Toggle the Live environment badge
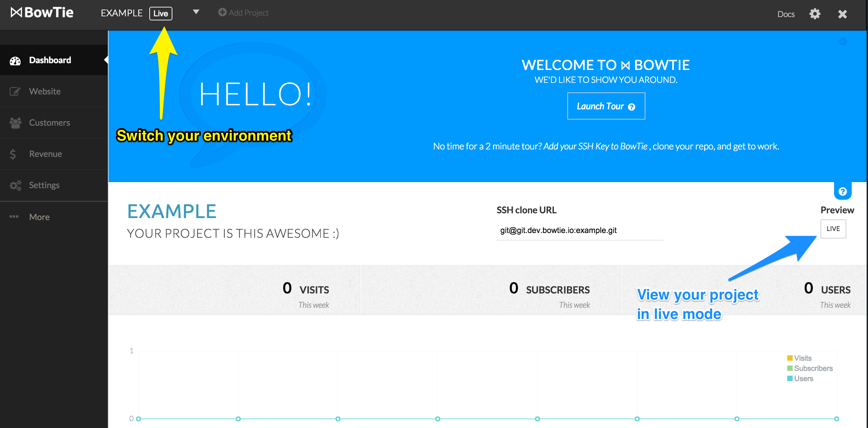This screenshot has width=868, height=428. pyautogui.click(x=161, y=14)
